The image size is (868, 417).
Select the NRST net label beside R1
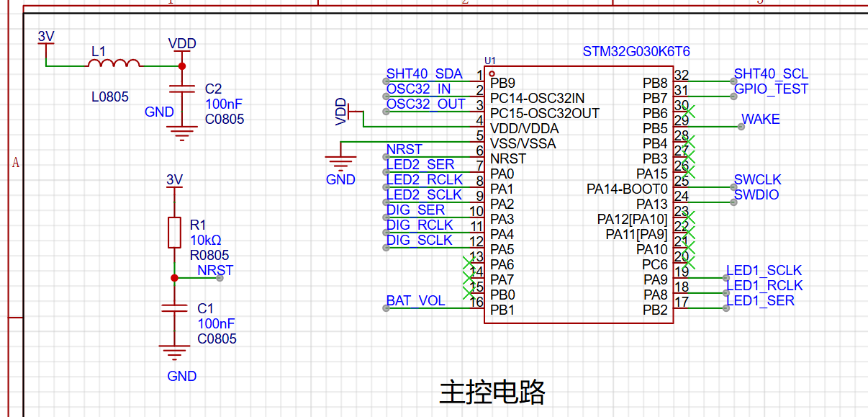(215, 270)
